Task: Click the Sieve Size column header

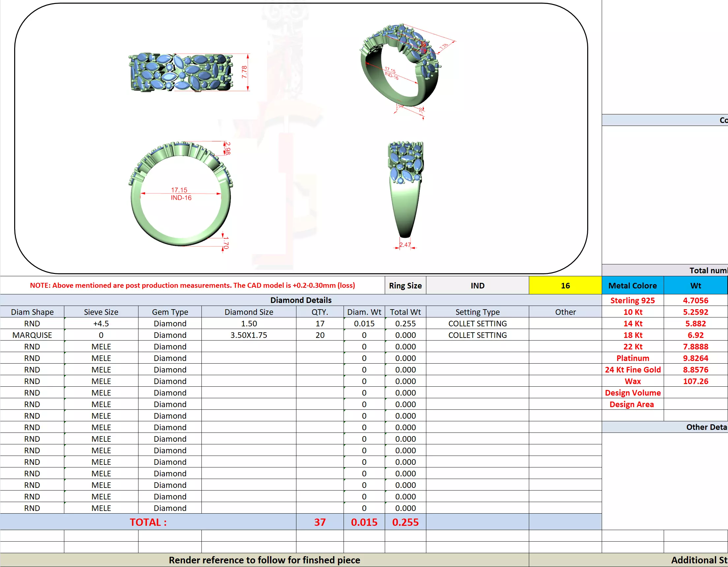Action: (x=101, y=312)
